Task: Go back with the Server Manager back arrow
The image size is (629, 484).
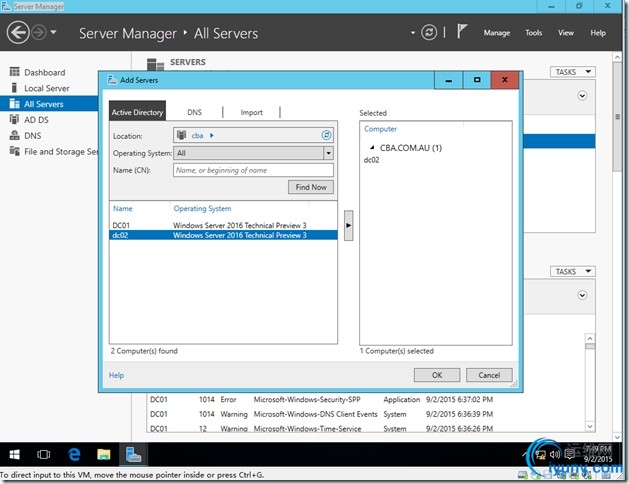Action: (18, 32)
